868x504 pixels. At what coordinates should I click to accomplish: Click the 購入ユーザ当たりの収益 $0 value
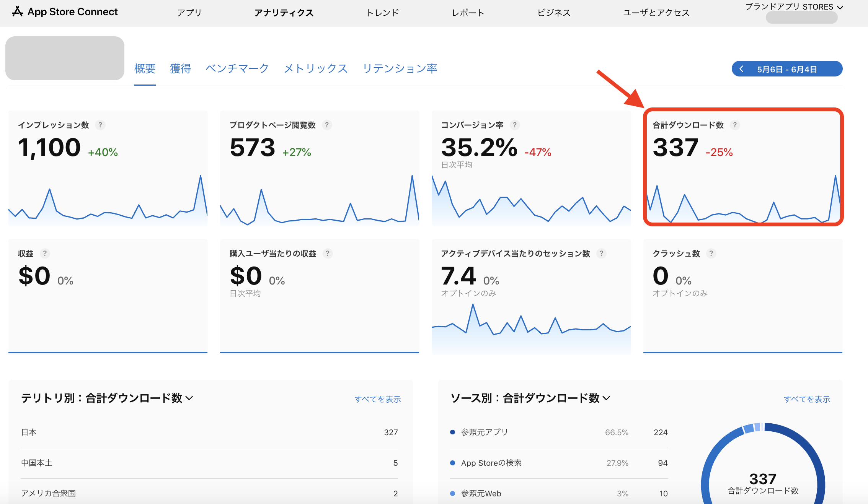[x=246, y=276]
